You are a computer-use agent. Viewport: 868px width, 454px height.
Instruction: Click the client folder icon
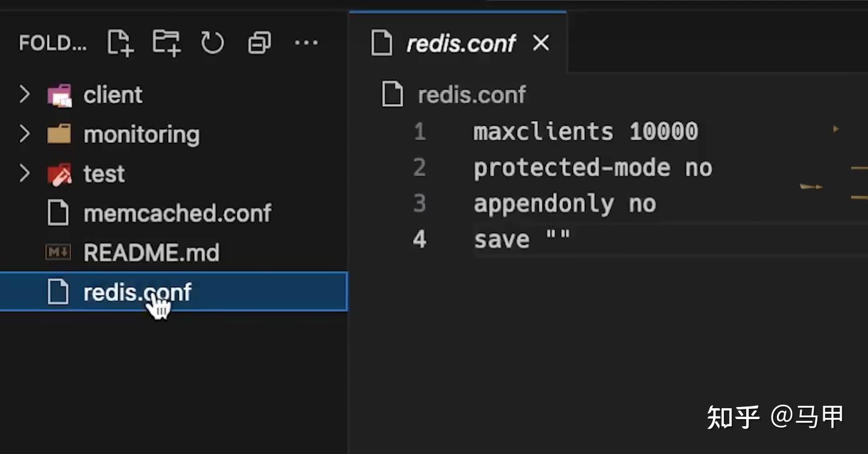click(58, 94)
